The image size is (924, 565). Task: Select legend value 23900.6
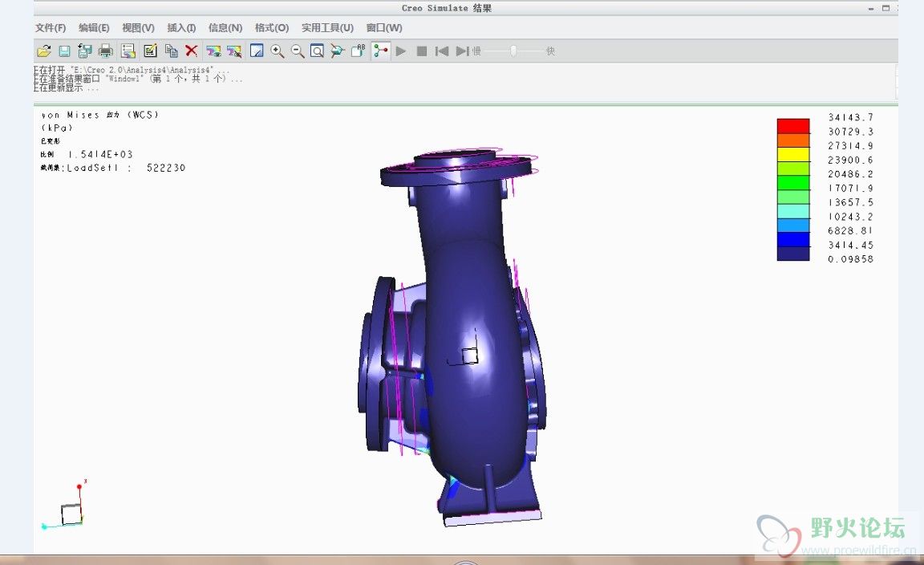click(850, 160)
